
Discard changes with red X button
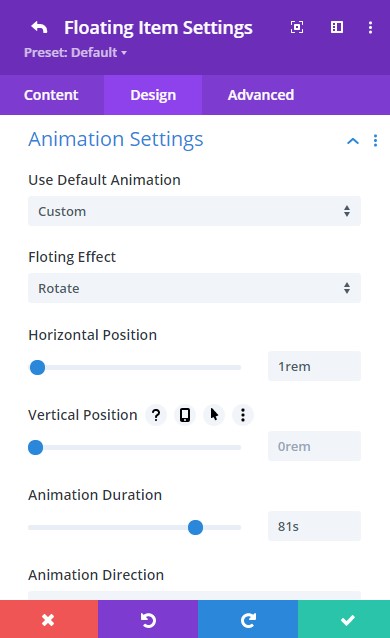[49, 619]
